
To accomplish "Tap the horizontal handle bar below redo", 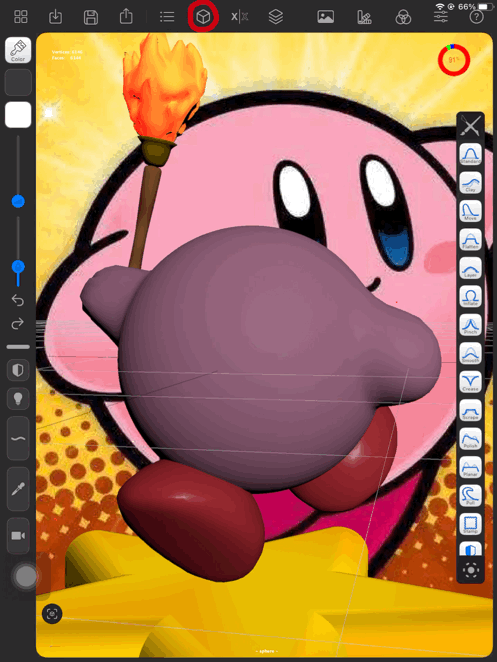I will tap(18, 347).
